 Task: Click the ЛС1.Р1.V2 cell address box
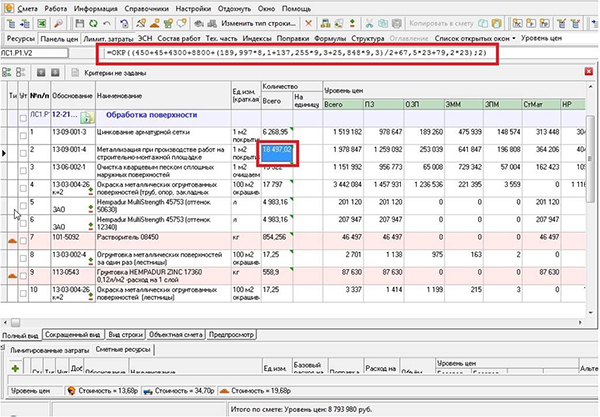pyautogui.click(x=34, y=53)
